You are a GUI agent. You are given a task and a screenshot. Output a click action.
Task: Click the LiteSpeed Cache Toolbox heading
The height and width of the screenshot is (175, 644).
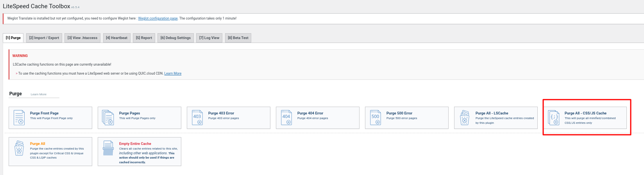tap(37, 6)
